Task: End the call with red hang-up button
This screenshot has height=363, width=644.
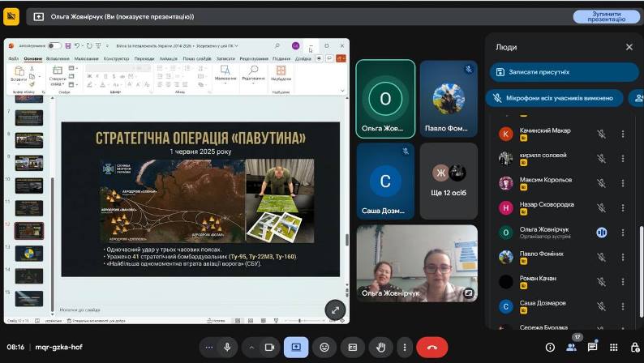Action: click(431, 348)
